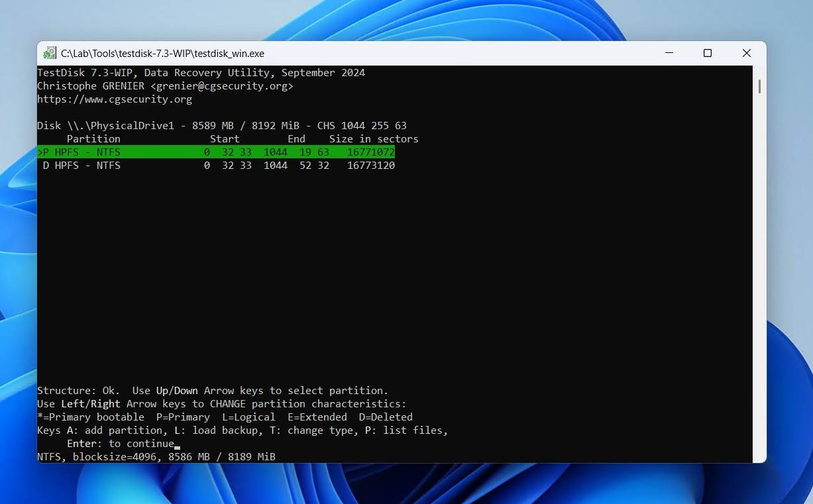Click the "Size in sectors" column header
This screenshot has height=504, width=813.
pyautogui.click(x=374, y=139)
